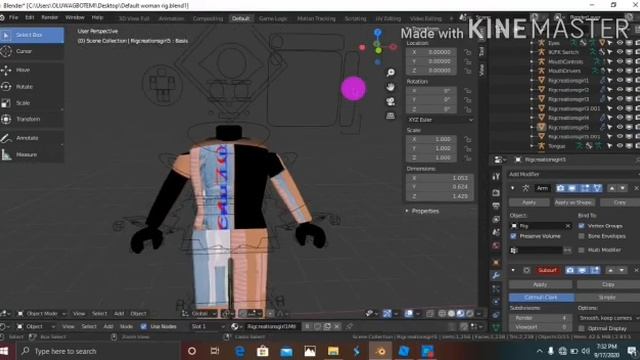Viewport: 640px width, 360px height.
Task: Select solid viewport shading sphere
Action: pyautogui.click(x=451, y=313)
